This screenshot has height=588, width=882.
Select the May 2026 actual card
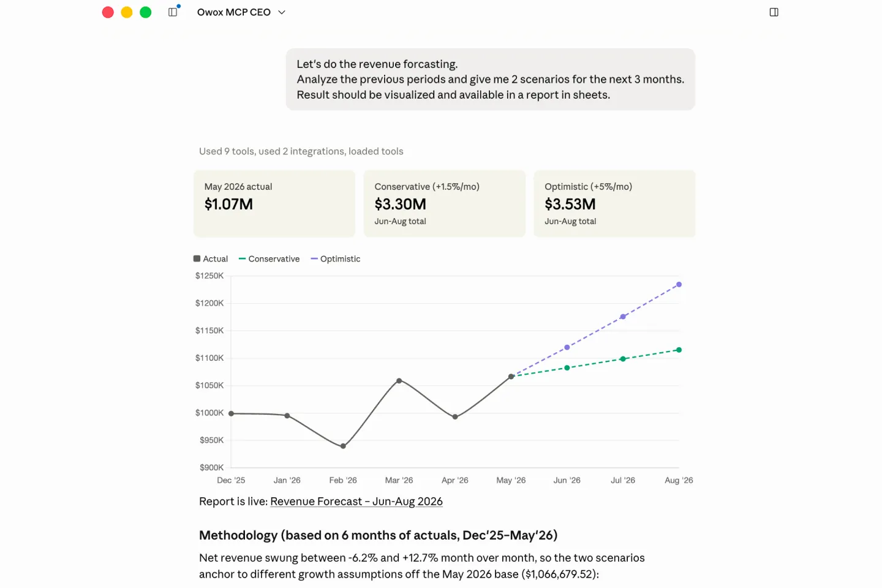pos(274,203)
